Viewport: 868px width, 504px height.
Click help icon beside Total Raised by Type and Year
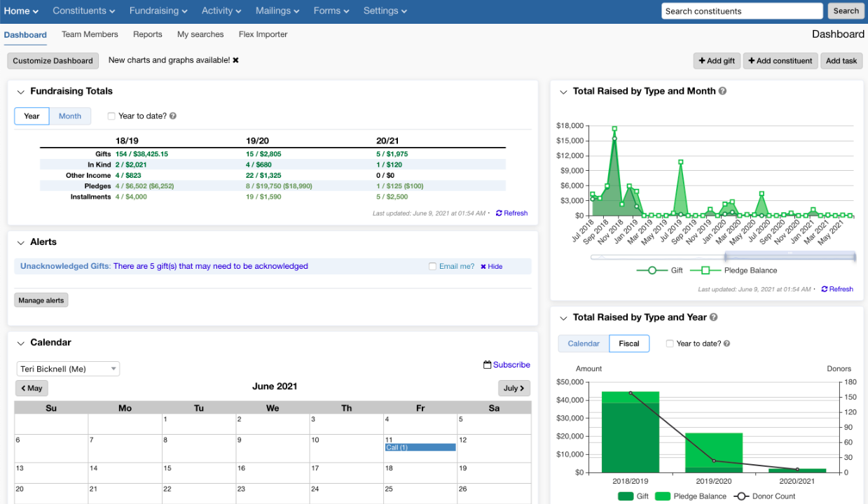[x=713, y=317]
